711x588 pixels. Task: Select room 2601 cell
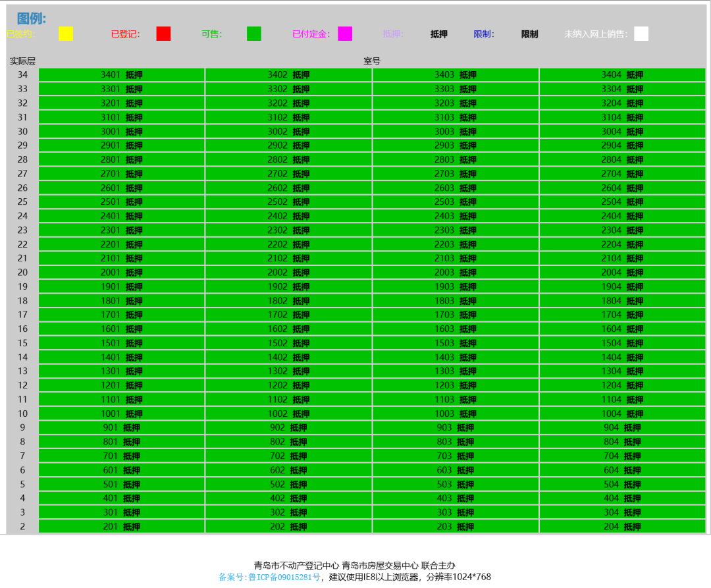122,188
